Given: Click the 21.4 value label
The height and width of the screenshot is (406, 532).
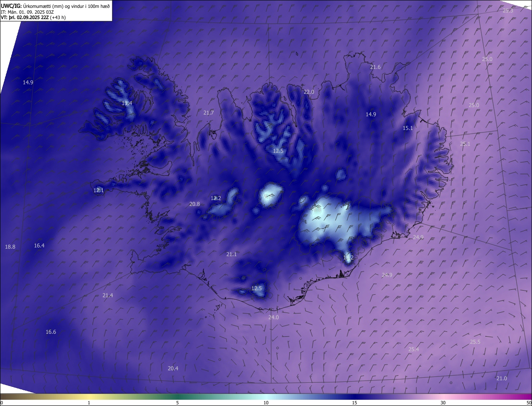Looking at the screenshot, I should tap(108, 295).
